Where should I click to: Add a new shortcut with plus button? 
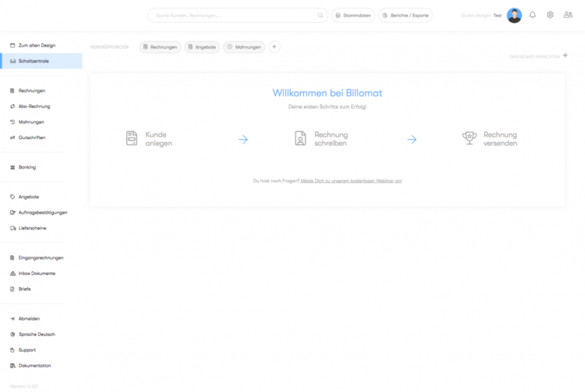click(274, 46)
